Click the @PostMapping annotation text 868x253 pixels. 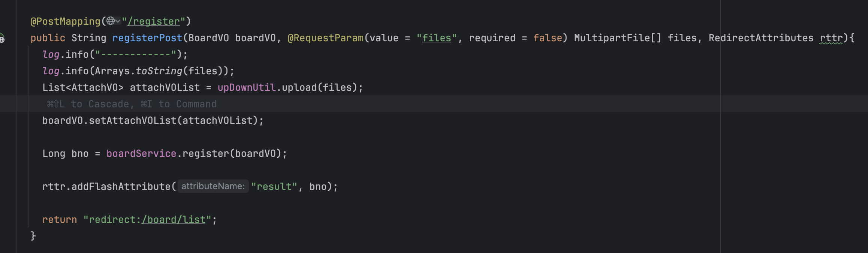[65, 21]
